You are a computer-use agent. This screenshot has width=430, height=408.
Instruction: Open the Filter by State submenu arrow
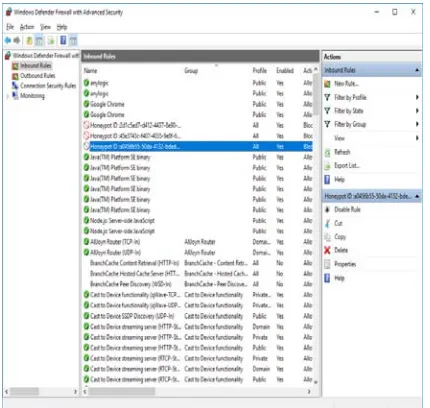[x=417, y=111]
